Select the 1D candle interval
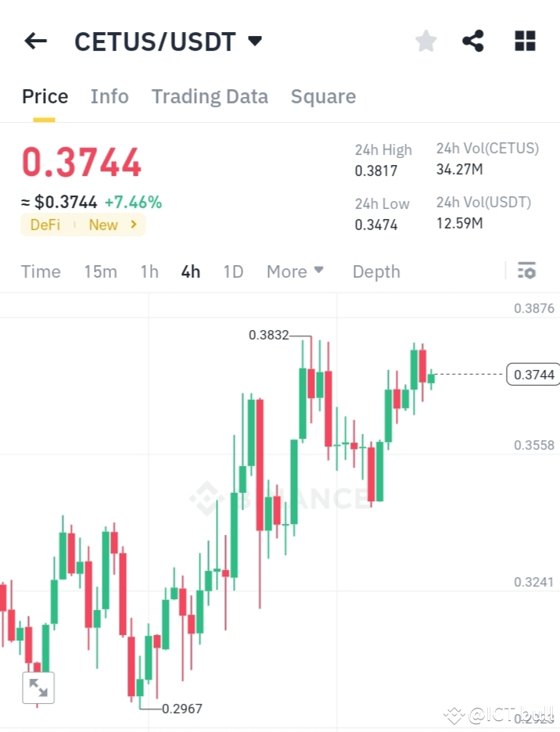Screen dimensions: 560x732 coord(233,271)
